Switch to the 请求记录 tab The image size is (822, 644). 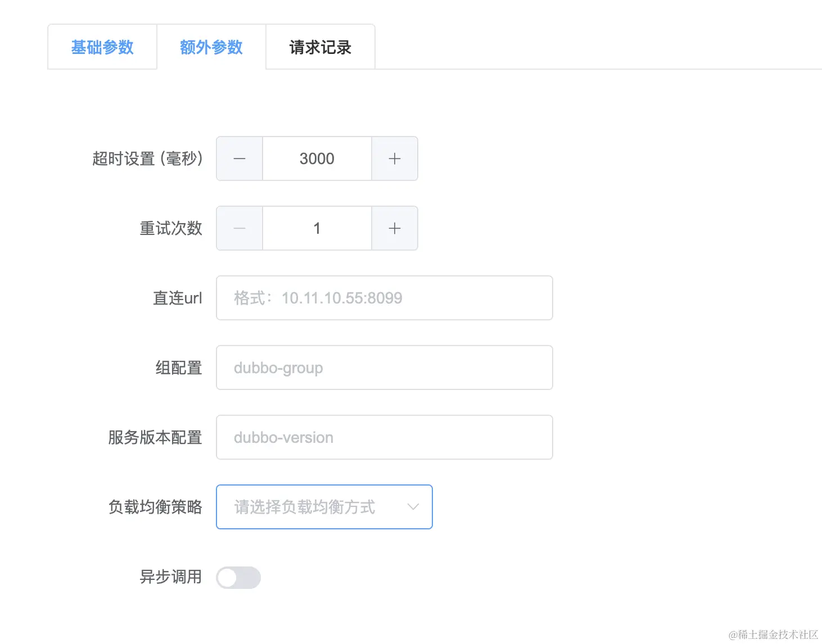point(319,47)
